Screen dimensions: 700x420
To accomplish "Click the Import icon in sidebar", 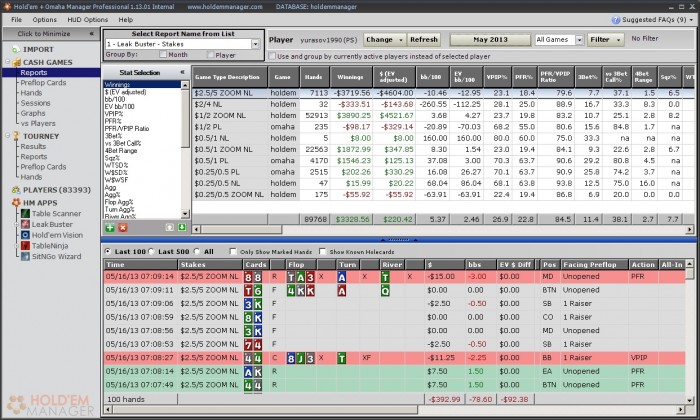I will 16,50.
